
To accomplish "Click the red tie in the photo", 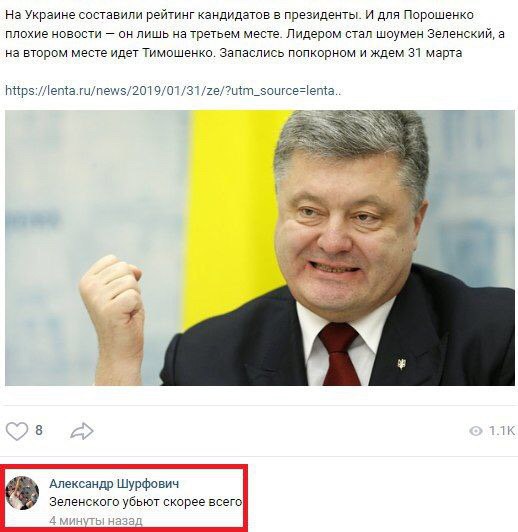I will click(x=339, y=355).
